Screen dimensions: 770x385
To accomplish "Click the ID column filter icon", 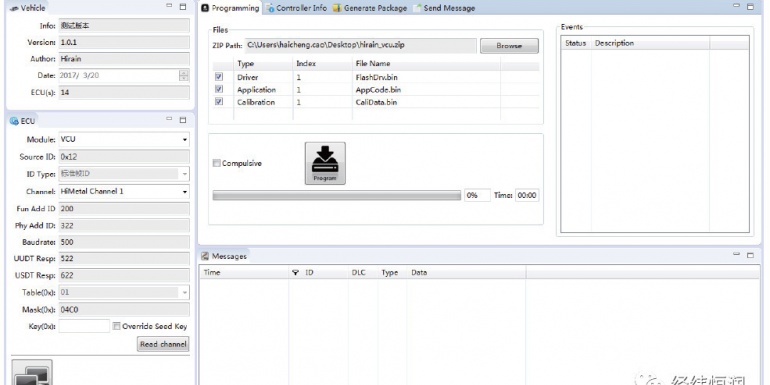I will (295, 273).
